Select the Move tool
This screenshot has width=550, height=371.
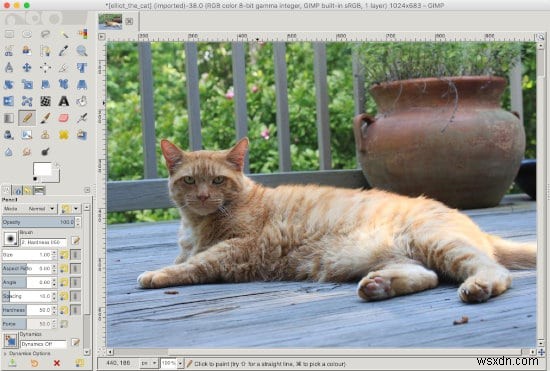tap(27, 68)
